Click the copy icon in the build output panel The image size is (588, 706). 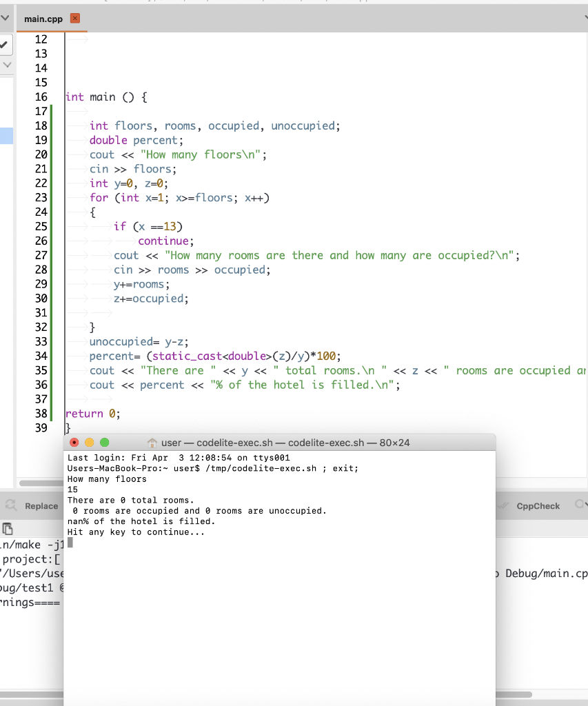click(9, 528)
